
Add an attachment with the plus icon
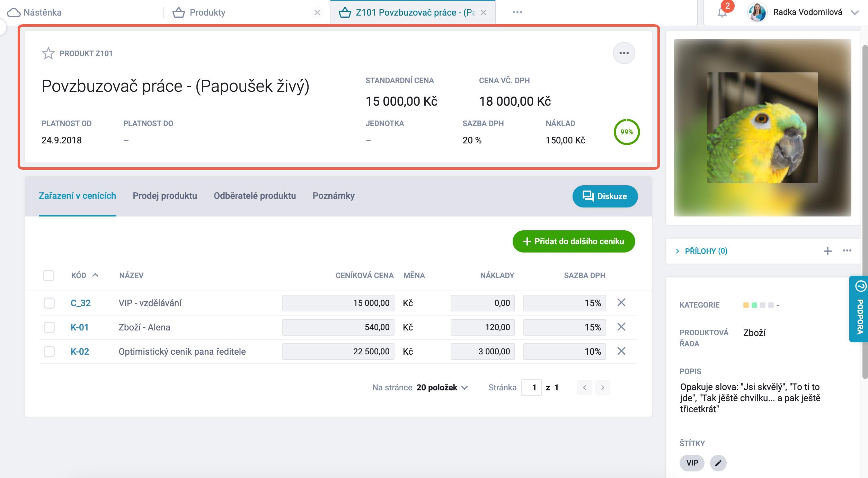pyautogui.click(x=827, y=251)
